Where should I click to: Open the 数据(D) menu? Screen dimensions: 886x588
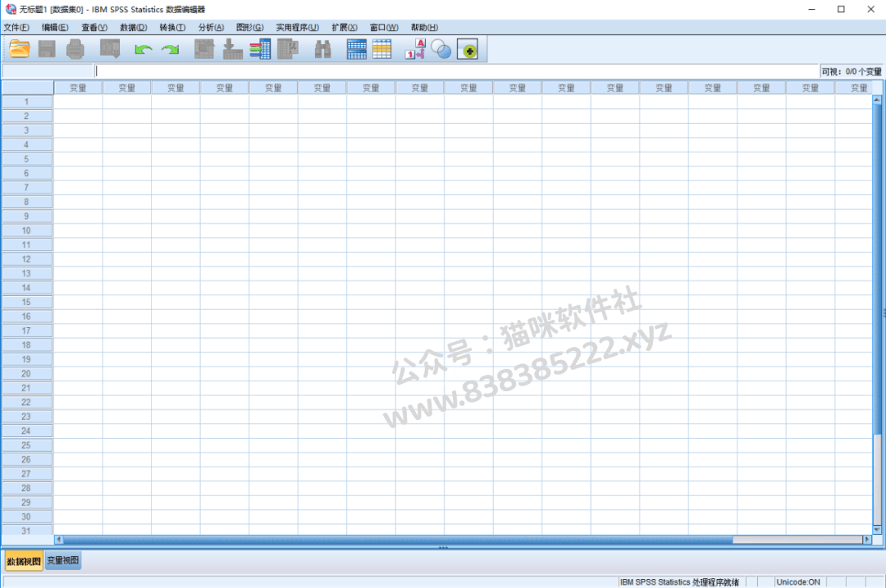pyautogui.click(x=134, y=27)
